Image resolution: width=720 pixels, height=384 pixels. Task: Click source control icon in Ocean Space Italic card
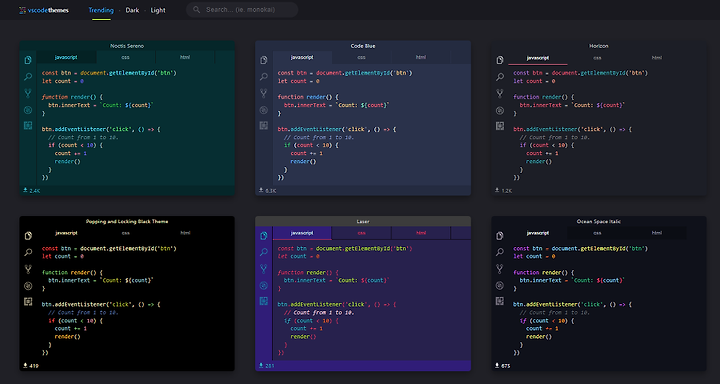tap(500, 269)
